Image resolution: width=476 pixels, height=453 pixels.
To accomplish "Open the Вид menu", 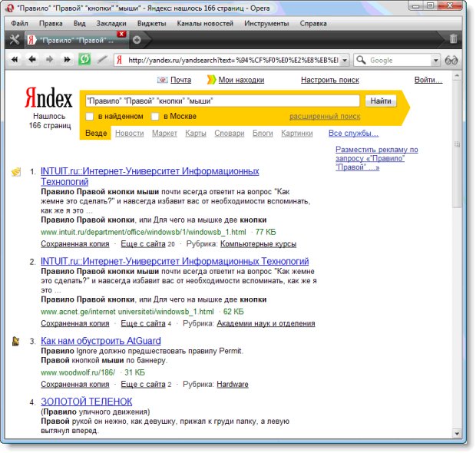I will [x=80, y=24].
